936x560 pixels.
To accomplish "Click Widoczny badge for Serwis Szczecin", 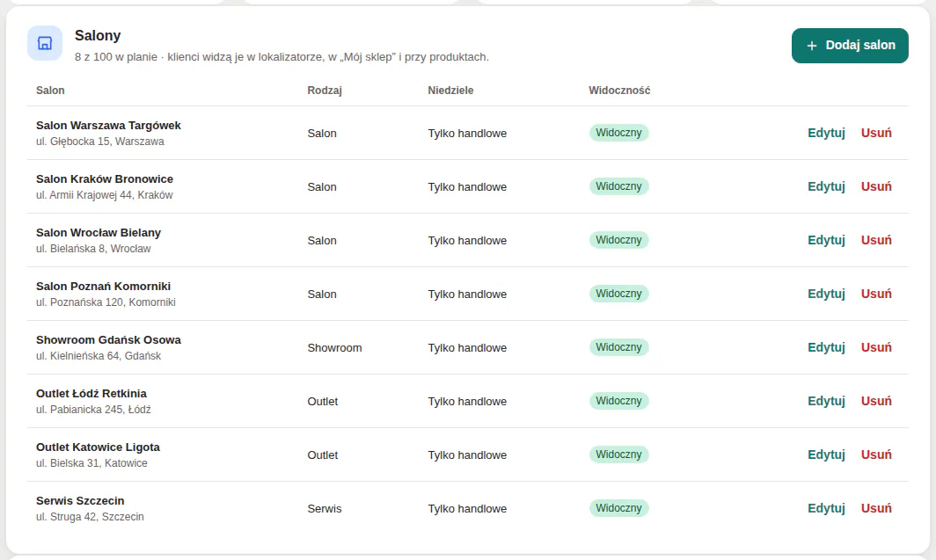I will coord(618,509).
